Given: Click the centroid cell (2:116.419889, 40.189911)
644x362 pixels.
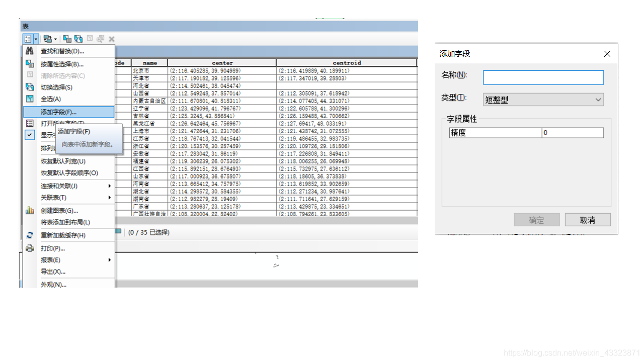Looking at the screenshot, I should (x=347, y=70).
